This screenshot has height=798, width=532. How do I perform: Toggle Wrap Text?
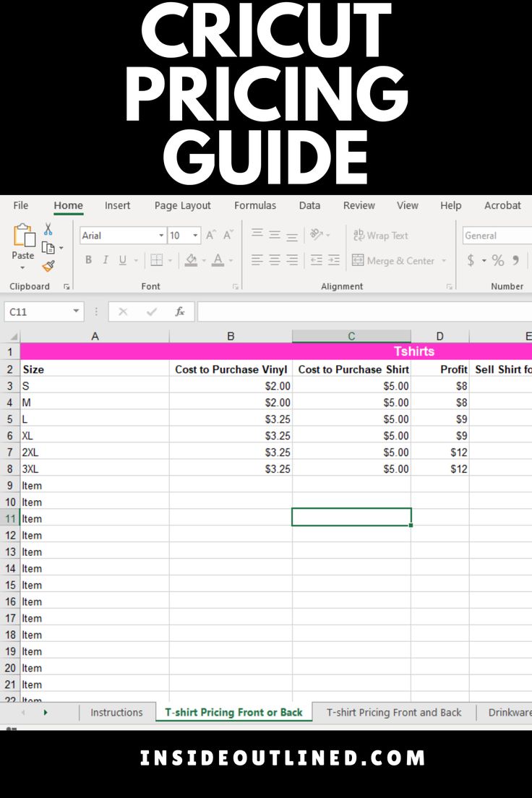380,235
